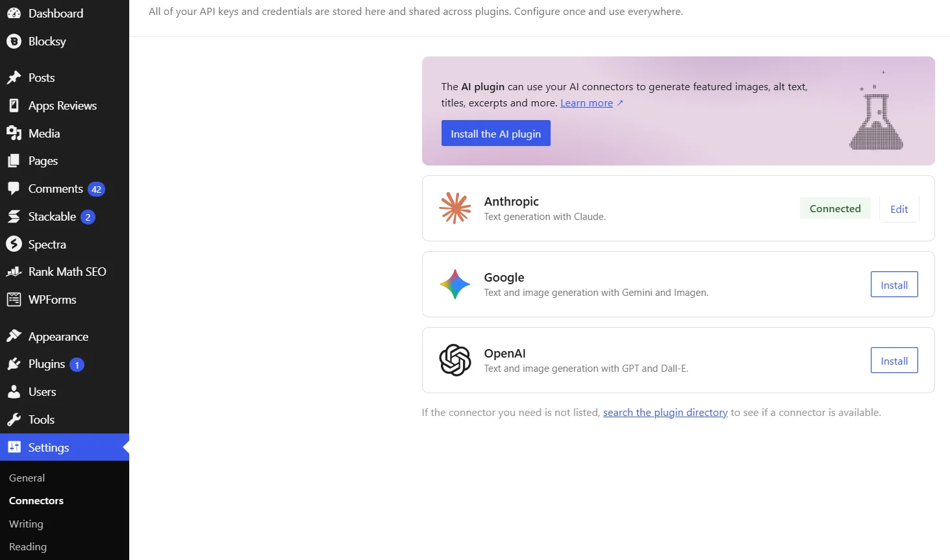
Task: Select the Tools wrench icon
Action: 14,419
